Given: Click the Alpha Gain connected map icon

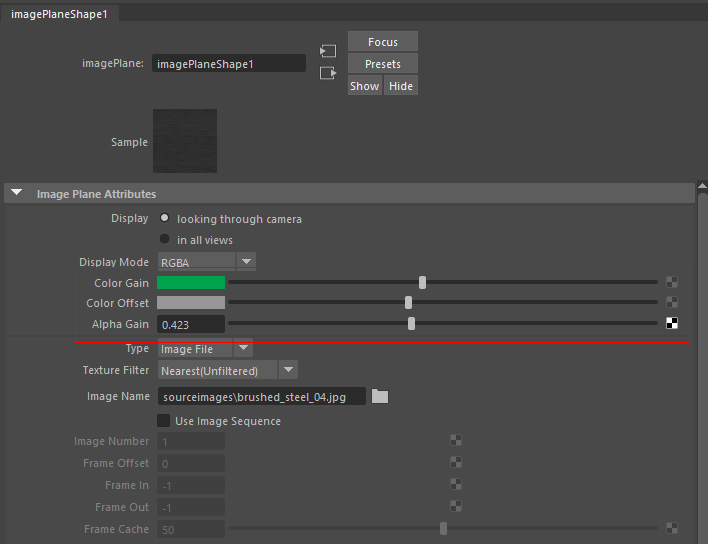Looking at the screenshot, I should 672,323.
